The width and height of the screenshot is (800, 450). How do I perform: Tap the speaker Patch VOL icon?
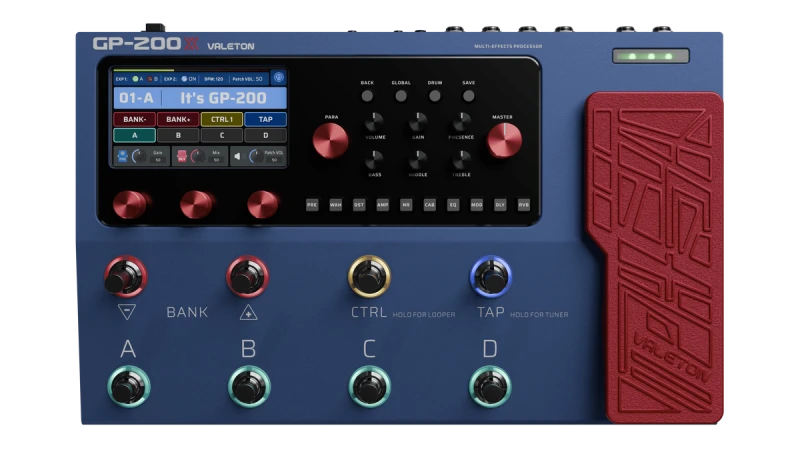pyautogui.click(x=238, y=156)
